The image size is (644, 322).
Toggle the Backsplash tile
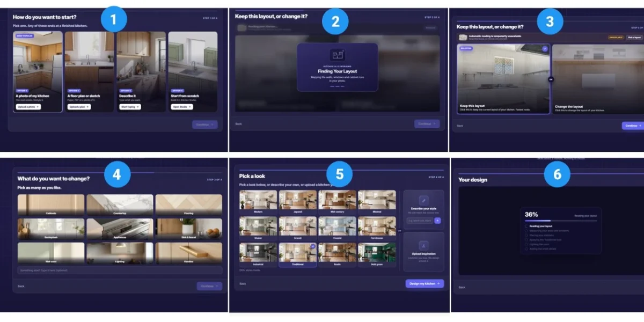[51, 229]
